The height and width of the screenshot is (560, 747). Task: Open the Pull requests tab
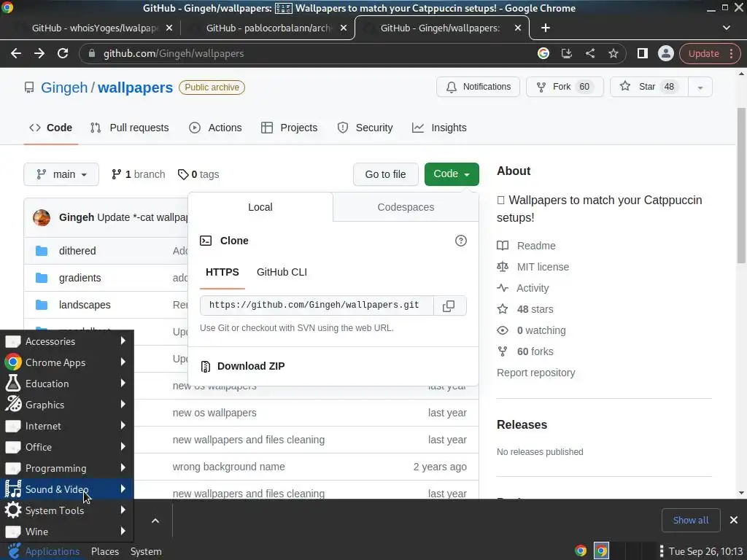(130, 128)
